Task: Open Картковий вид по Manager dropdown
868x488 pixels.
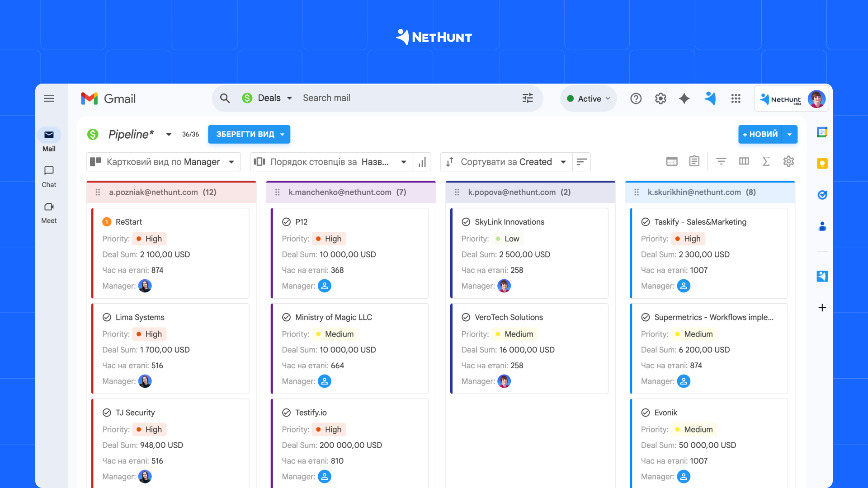Action: [x=163, y=162]
